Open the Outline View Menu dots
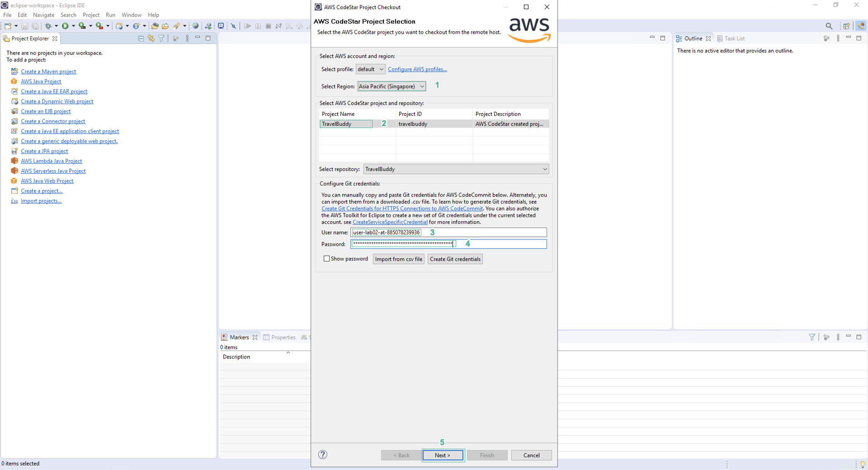 coord(838,38)
